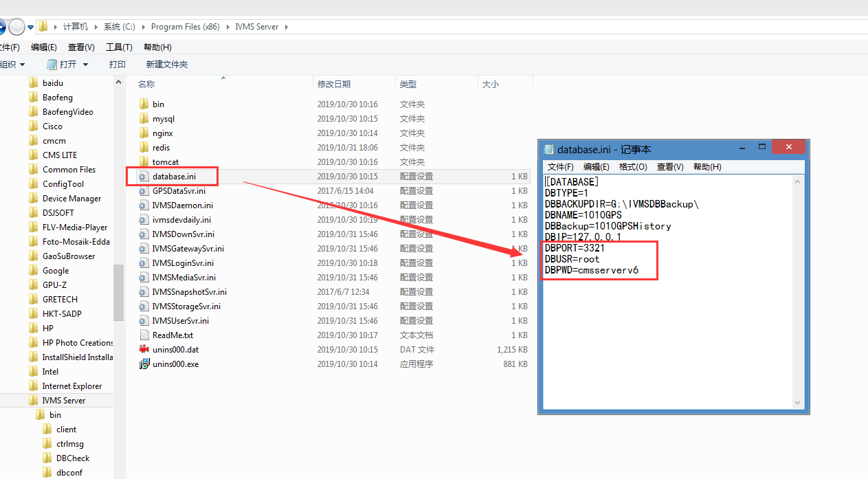Open the 帮助(H) menu in Explorer

coord(157,47)
